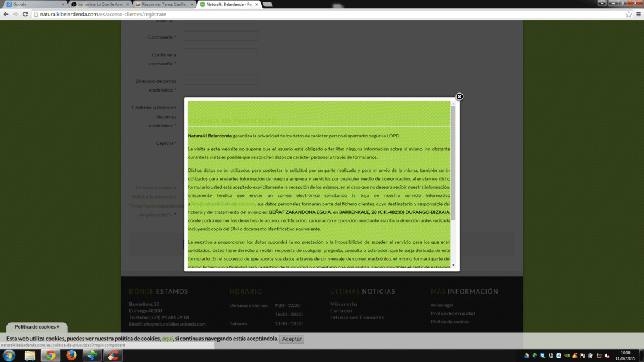The height and width of the screenshot is (362, 644).
Task: Open the Windows Start menu
Action: point(9,356)
